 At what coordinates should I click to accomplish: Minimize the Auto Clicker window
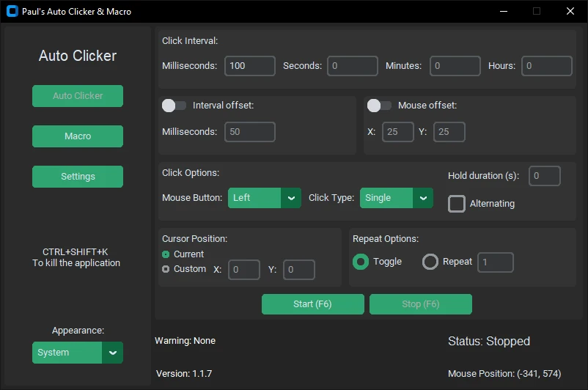point(504,11)
